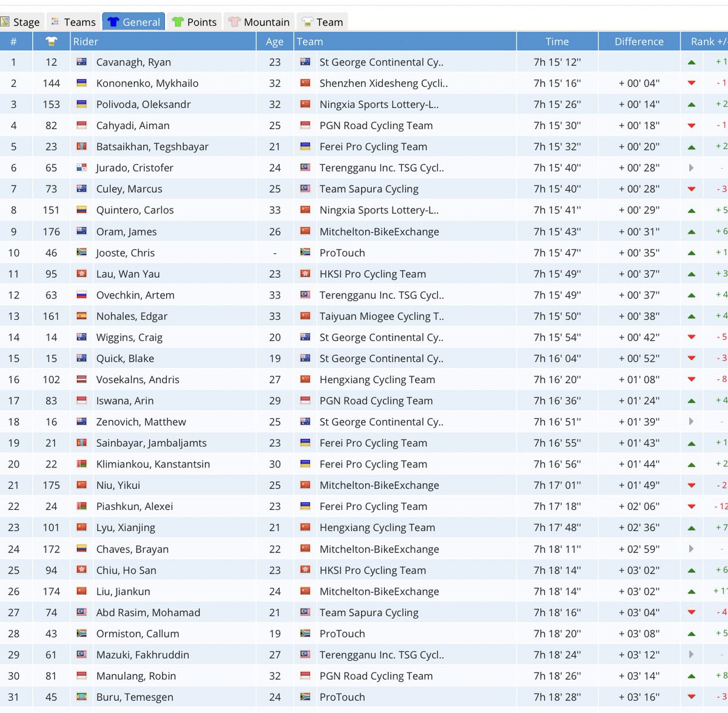Click the polka-dot jersey icon on Mountain tab
728x713 pixels.
235,22
